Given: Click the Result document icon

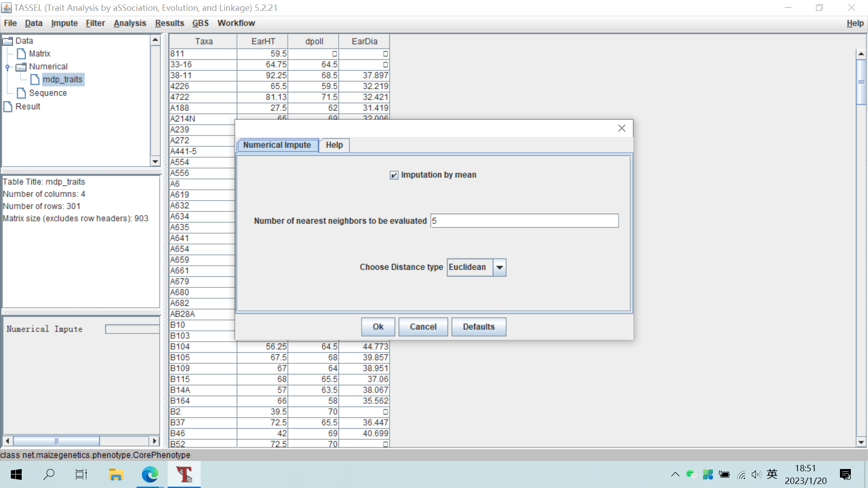Looking at the screenshot, I should 8,107.
